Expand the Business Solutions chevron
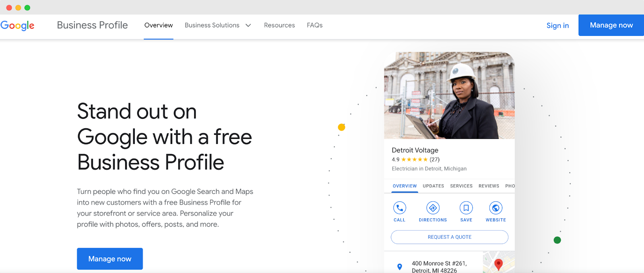This screenshot has height=273, width=644. [x=248, y=25]
